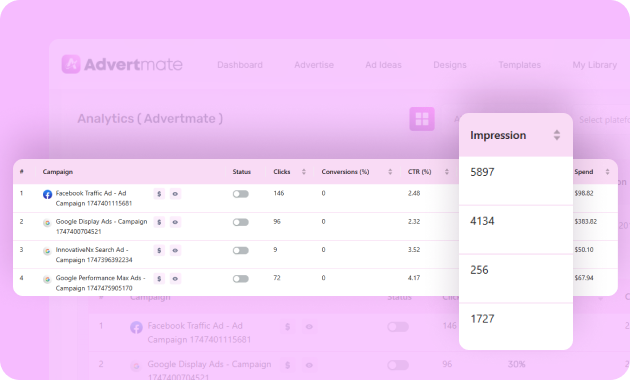View InnovativeNx Search Ad eye icon

(175, 251)
